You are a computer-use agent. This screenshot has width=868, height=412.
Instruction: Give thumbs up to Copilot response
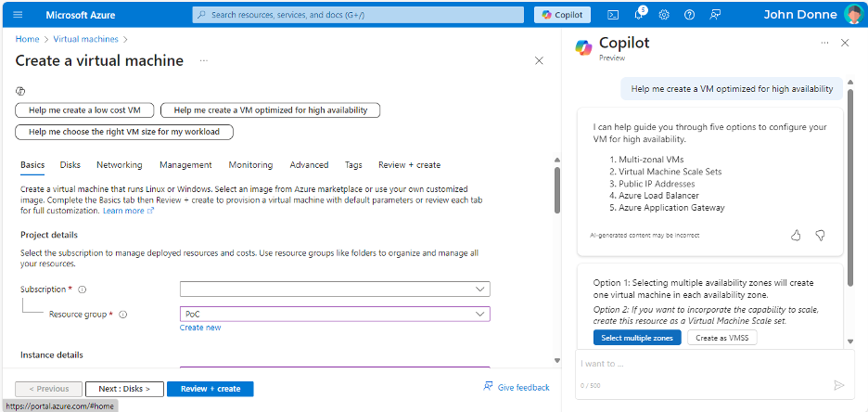coord(796,236)
